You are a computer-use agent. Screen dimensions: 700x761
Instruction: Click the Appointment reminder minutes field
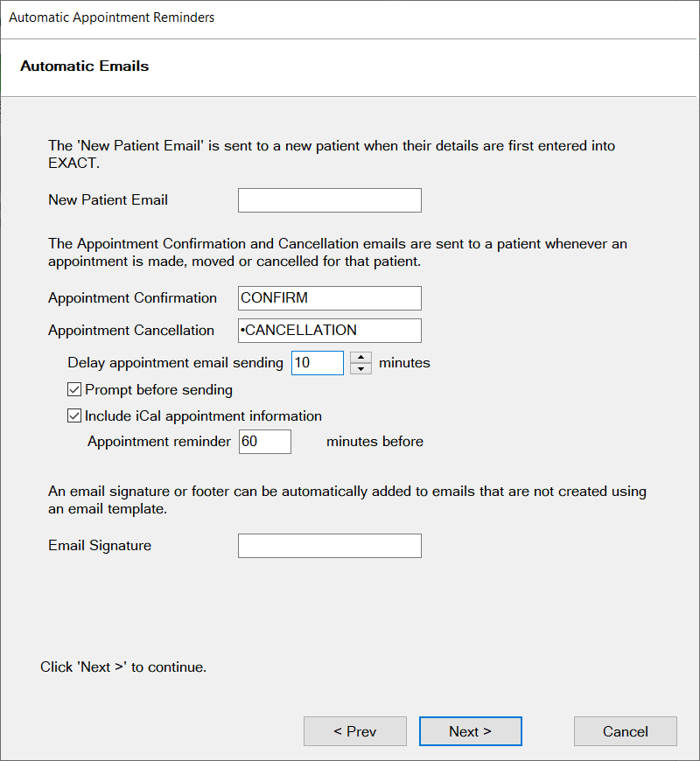pos(265,442)
